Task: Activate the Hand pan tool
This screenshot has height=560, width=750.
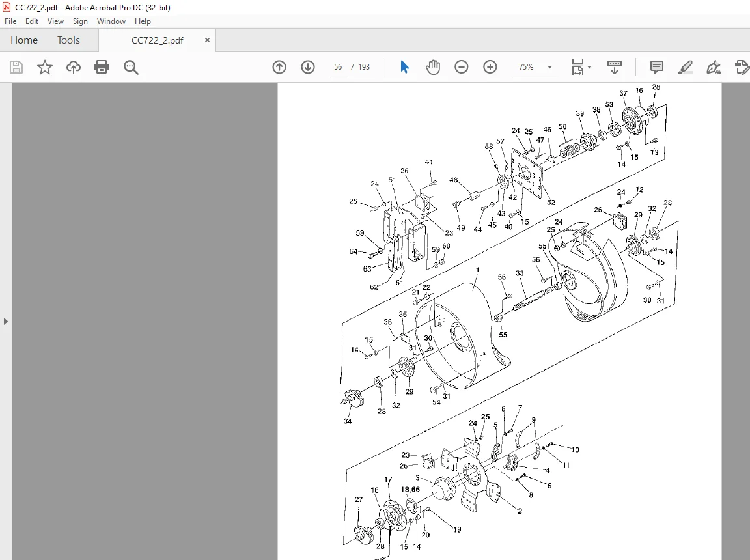Action: point(433,67)
